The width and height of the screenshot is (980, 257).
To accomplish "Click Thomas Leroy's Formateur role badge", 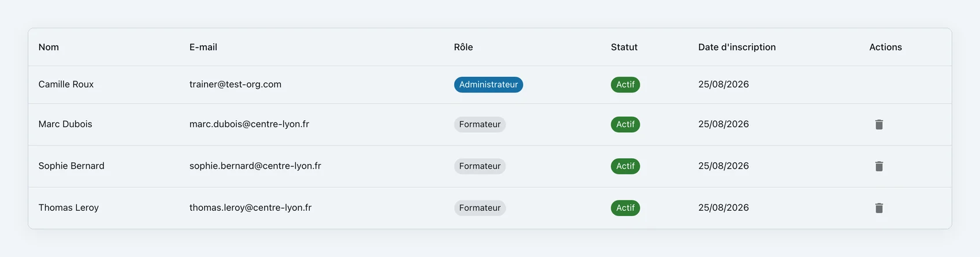I will click(480, 208).
